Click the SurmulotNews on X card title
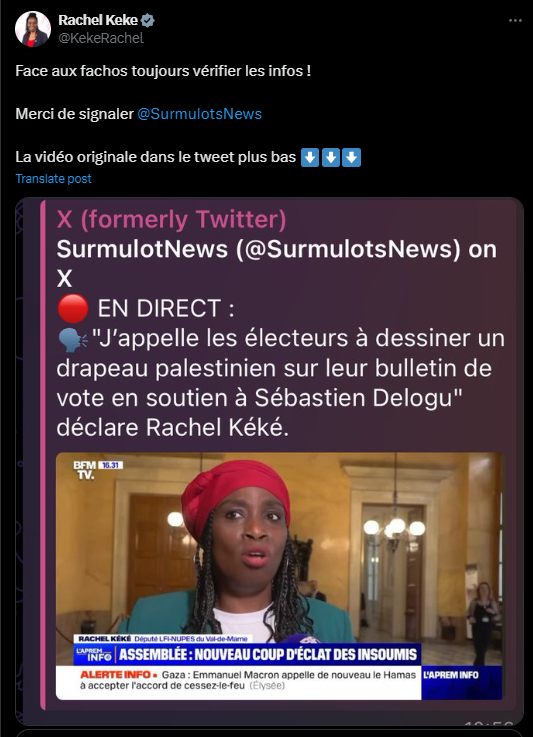 (x=276, y=263)
